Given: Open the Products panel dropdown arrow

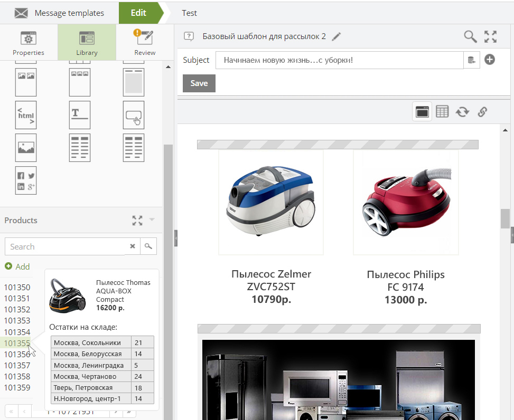Looking at the screenshot, I should point(152,219).
